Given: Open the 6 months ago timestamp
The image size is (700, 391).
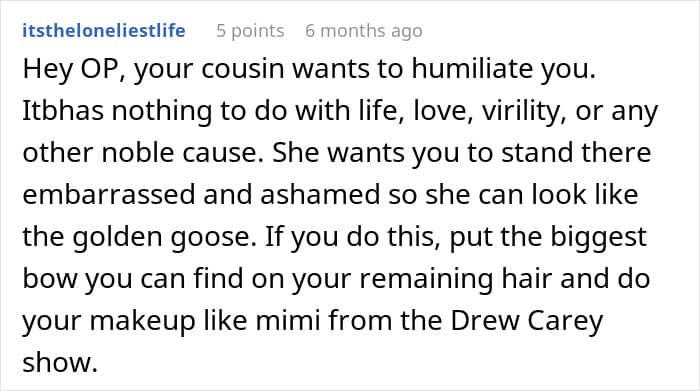Looking at the screenshot, I should tap(363, 31).
